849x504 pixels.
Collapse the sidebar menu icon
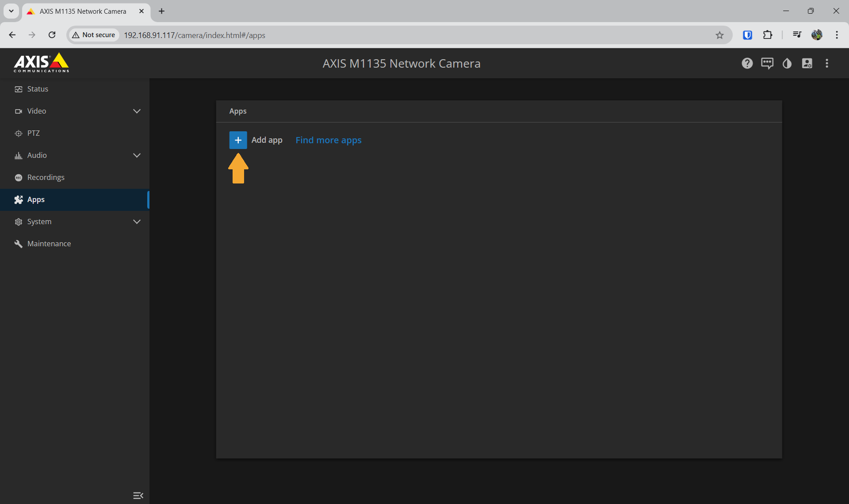(138, 495)
